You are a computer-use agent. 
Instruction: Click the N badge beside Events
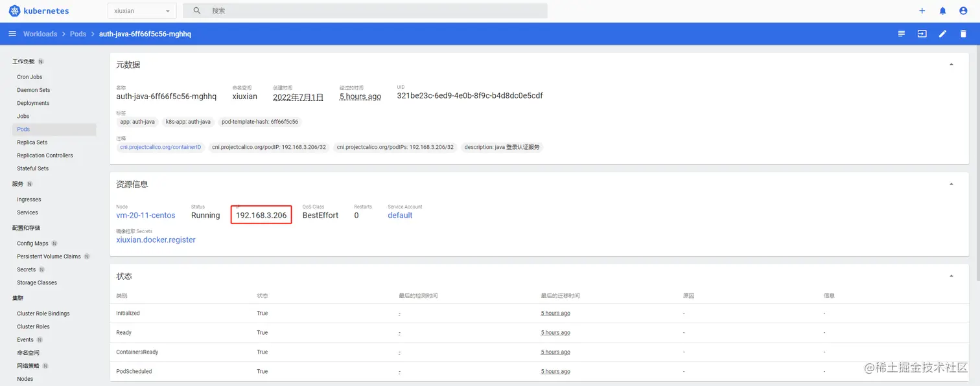(x=40, y=339)
